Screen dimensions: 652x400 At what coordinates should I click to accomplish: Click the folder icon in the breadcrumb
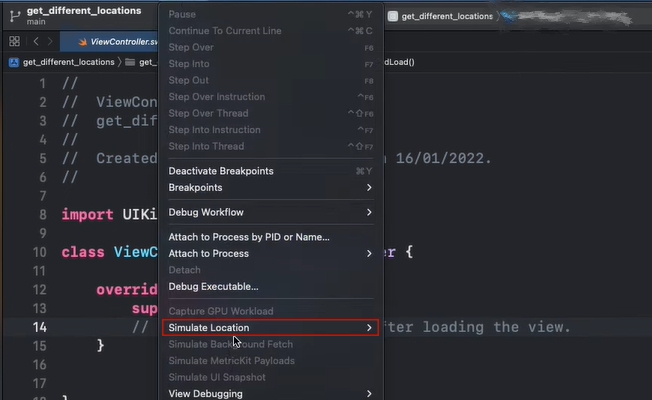[130, 62]
